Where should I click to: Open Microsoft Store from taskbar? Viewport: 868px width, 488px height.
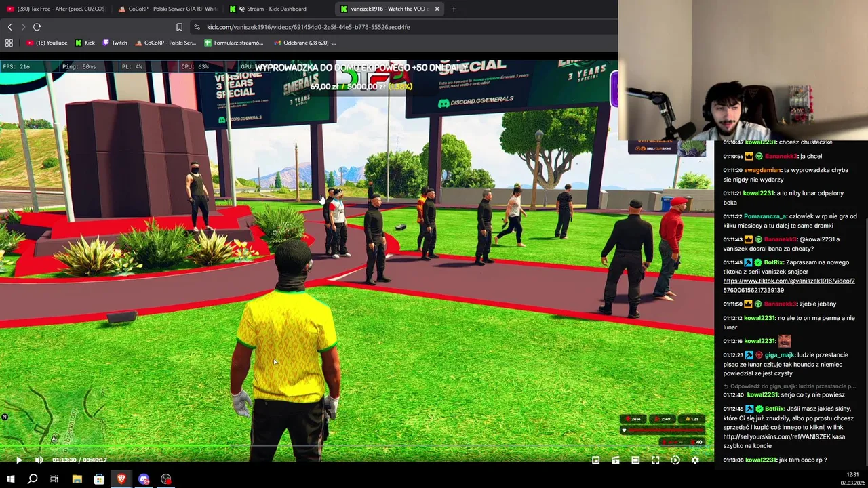point(99,479)
